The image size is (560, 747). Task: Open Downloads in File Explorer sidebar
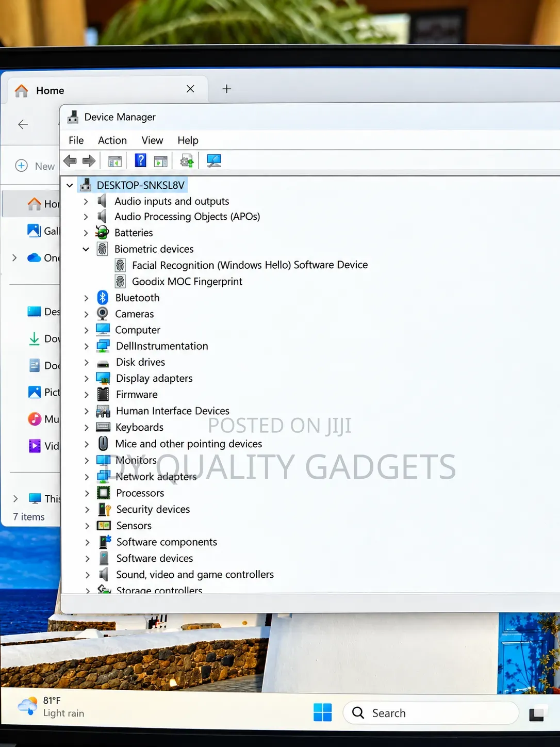pos(43,339)
